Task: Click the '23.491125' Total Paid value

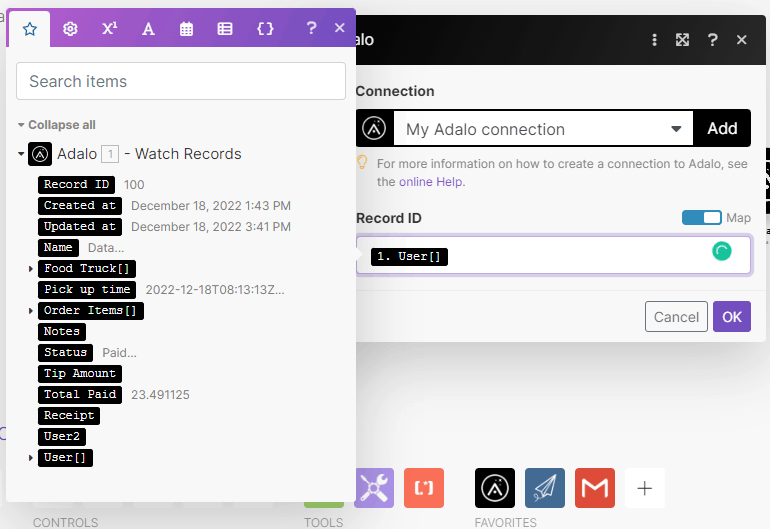Action: pos(160,395)
